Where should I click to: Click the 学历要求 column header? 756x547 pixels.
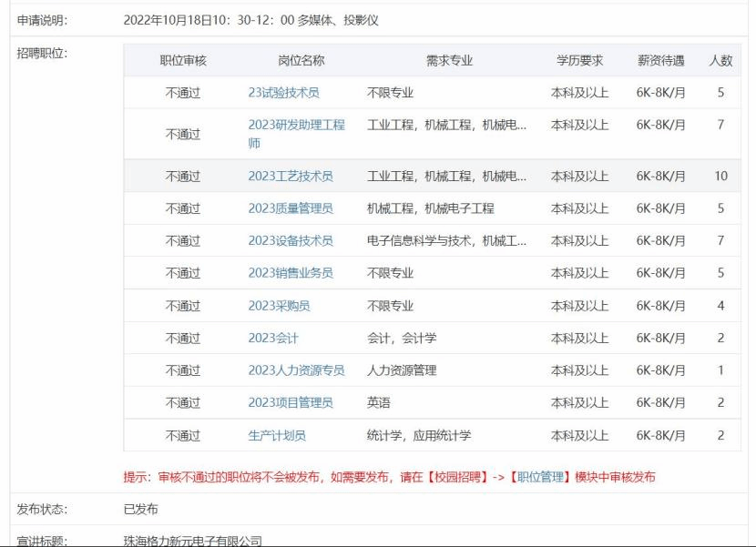click(580, 61)
